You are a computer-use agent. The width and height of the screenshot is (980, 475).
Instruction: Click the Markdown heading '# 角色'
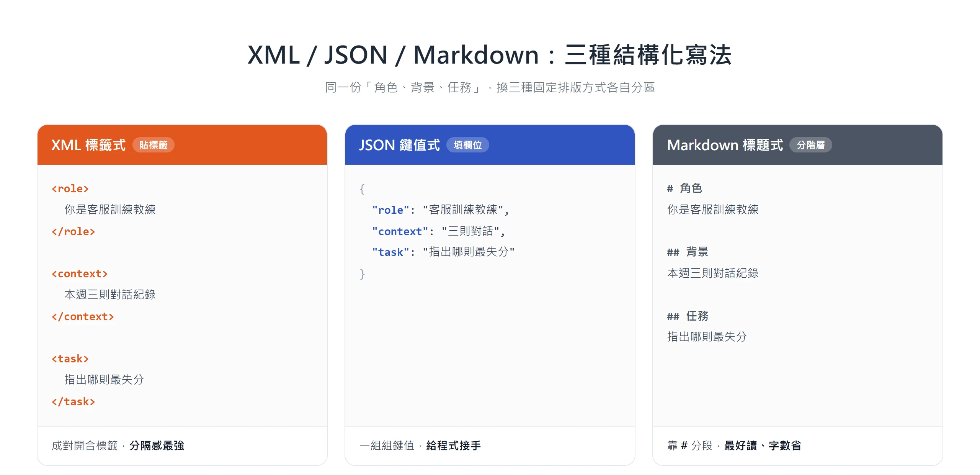pyautogui.click(x=684, y=188)
